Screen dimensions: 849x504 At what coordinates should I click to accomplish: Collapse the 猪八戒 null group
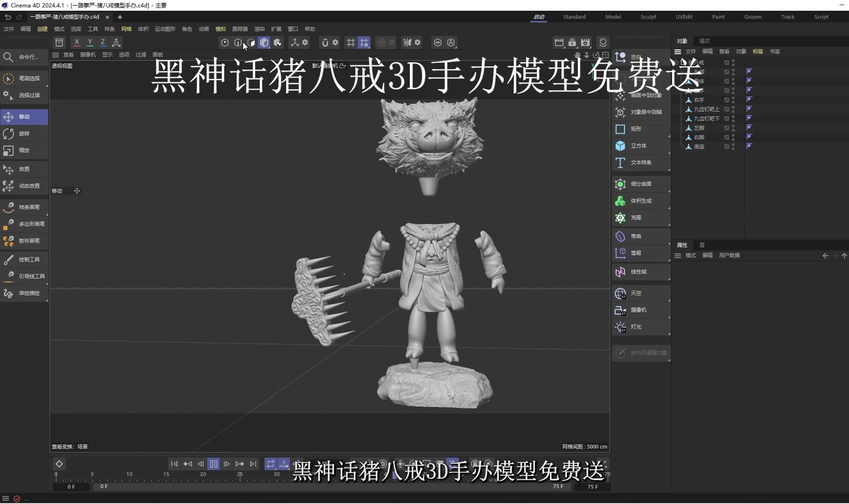pyautogui.click(x=676, y=63)
